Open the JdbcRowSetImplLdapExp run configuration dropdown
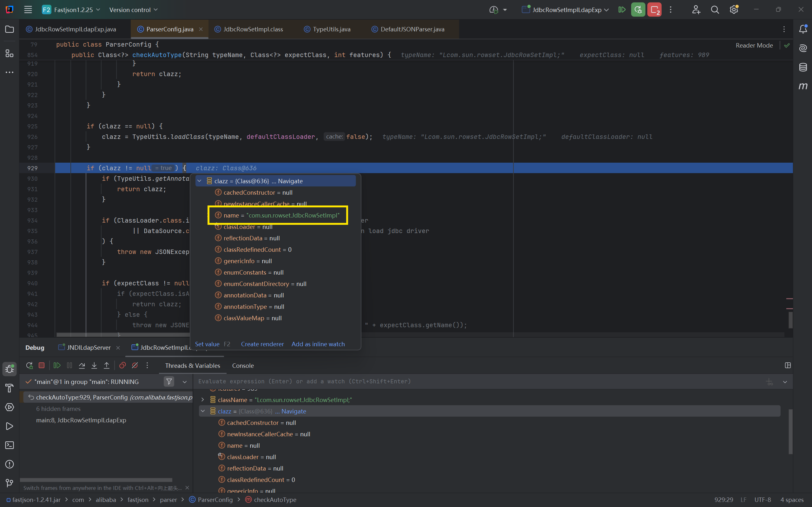 565,10
